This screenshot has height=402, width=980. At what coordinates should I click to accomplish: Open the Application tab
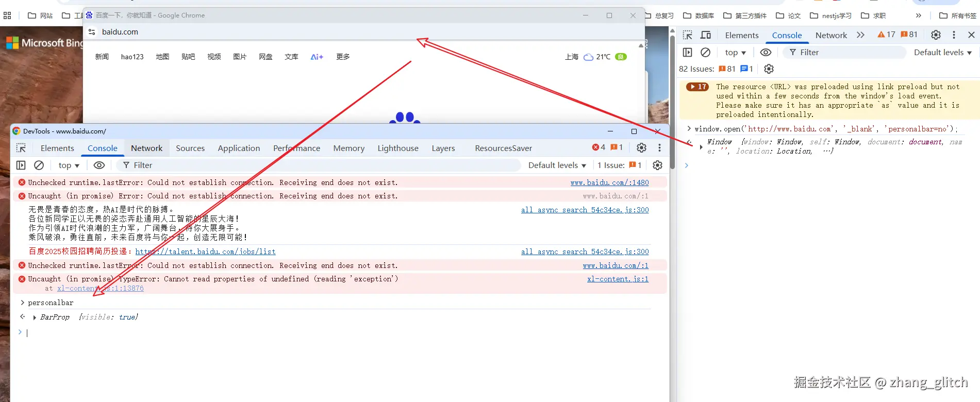pos(239,148)
